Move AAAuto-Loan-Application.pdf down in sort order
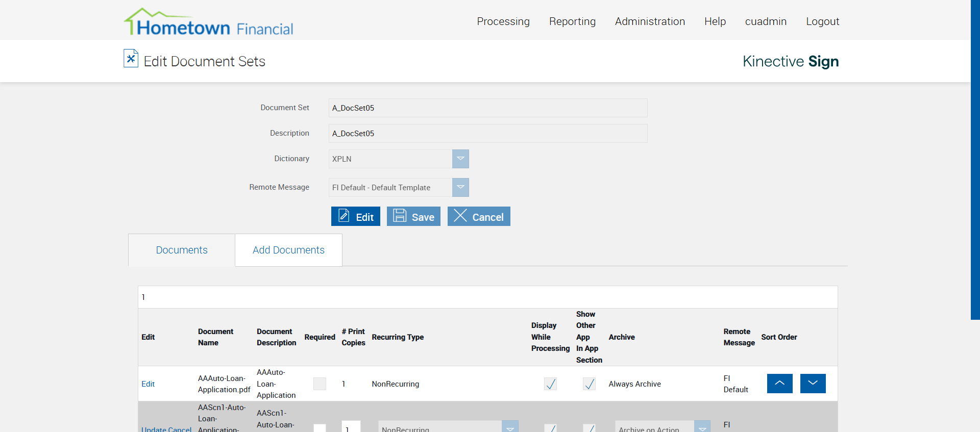Screen dimensions: 980x432 click(x=813, y=384)
